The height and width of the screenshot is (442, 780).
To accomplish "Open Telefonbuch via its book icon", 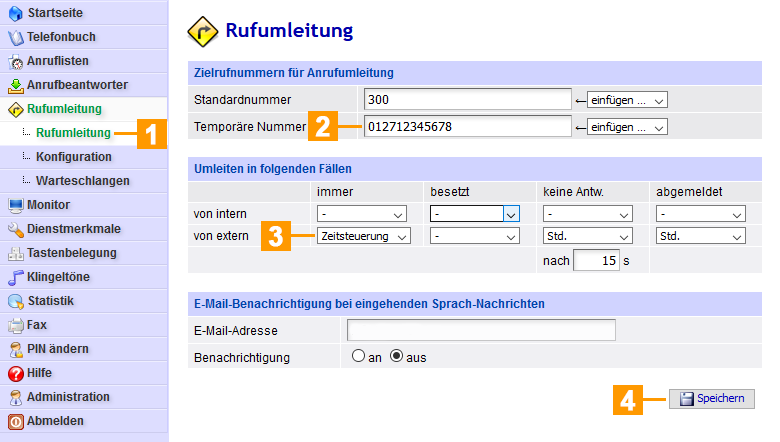I will [x=15, y=38].
